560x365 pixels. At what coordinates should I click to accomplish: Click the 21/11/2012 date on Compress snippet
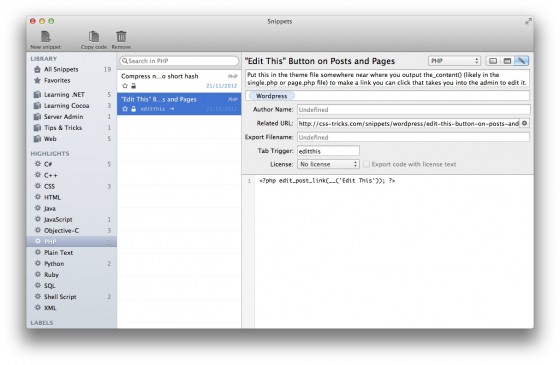pyautogui.click(x=221, y=86)
